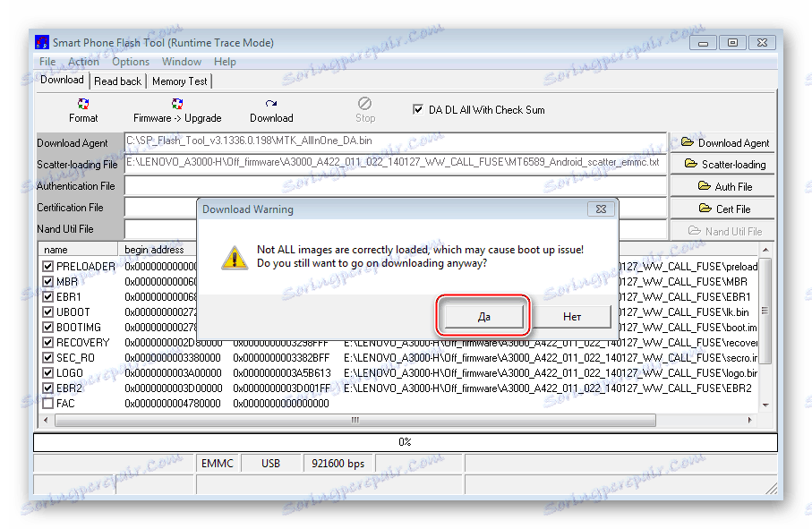
Task: Check the FAC partition
Action: (48, 403)
